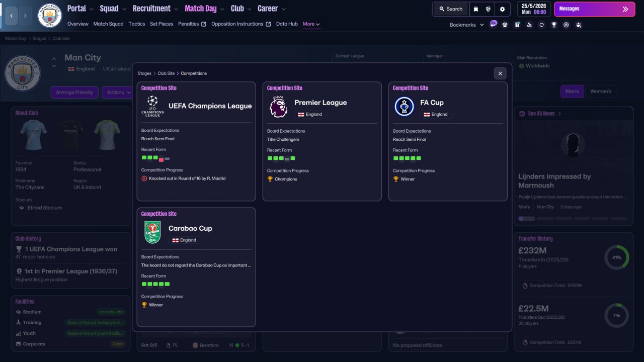Select the green third kit thumbnail

point(107,135)
